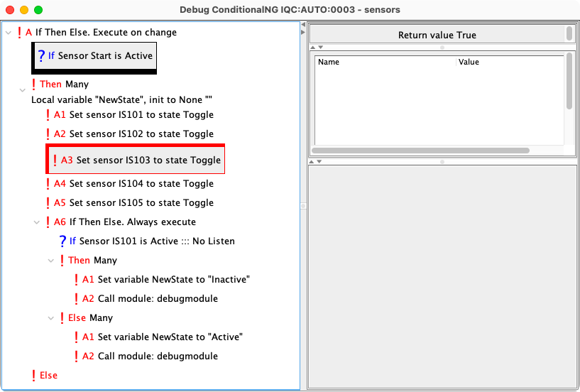Click red exclamation icon beside A5 IS105
Image resolution: width=580 pixels, height=392 pixels.
point(48,202)
